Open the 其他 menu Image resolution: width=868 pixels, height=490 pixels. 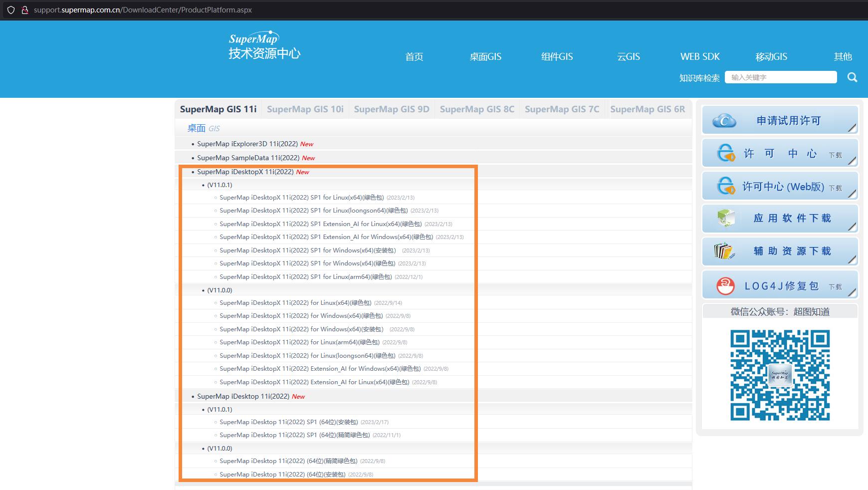pyautogui.click(x=843, y=57)
